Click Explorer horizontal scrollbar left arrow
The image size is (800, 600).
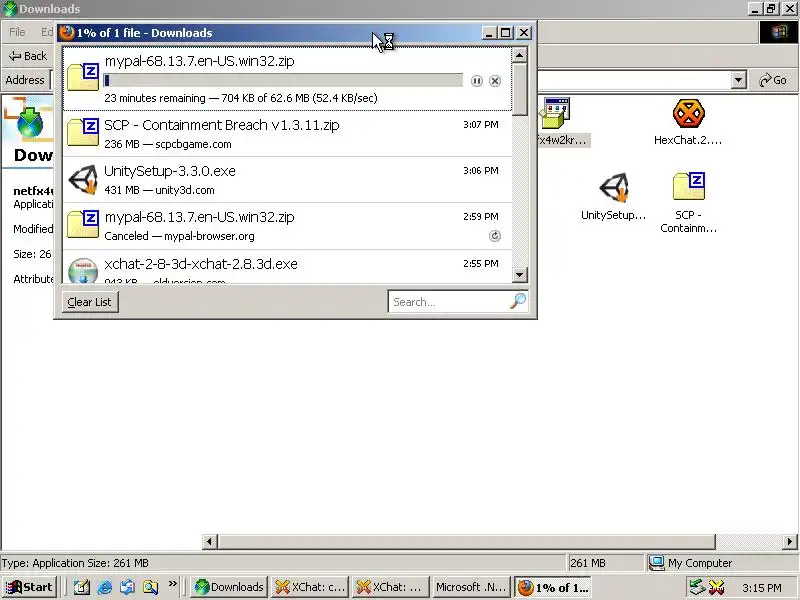tap(209, 541)
